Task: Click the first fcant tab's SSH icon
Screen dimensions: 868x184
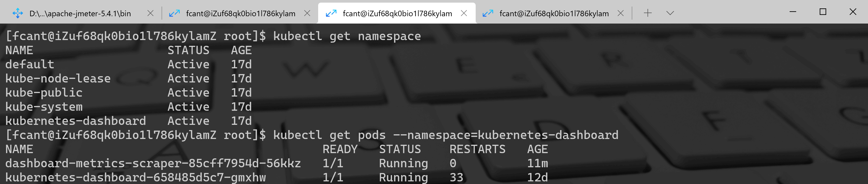Action: [x=174, y=14]
